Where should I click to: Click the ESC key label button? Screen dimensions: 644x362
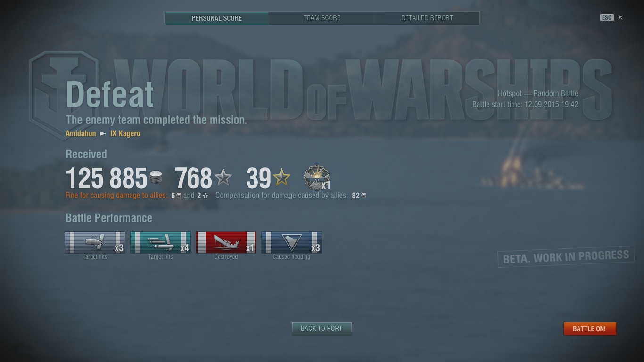point(607,17)
